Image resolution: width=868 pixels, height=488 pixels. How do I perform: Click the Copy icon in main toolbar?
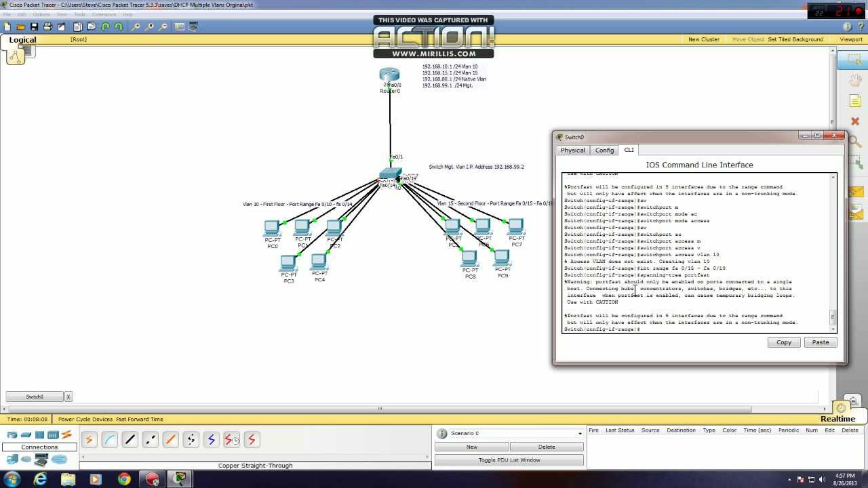click(78, 26)
